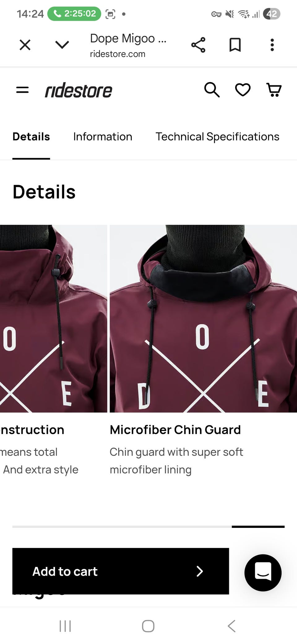Open the shopping cart icon
The height and width of the screenshot is (644, 297).
coord(274,90)
